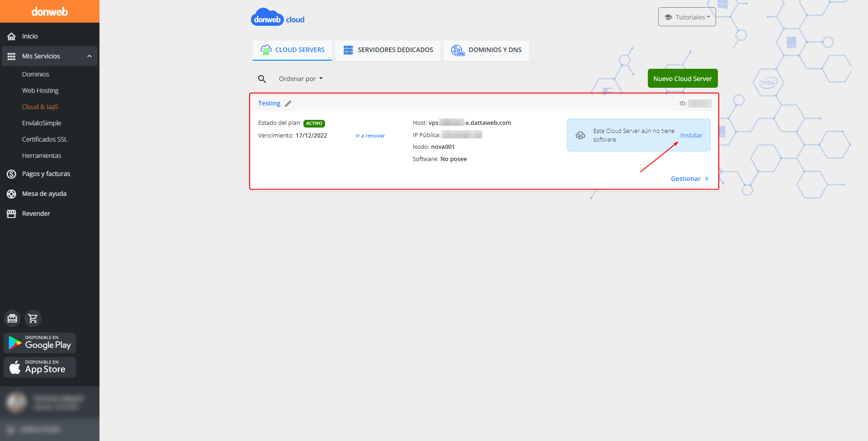Click the donweb logo in sidebar header
Viewport: 868px width, 441px height.
tap(50, 12)
